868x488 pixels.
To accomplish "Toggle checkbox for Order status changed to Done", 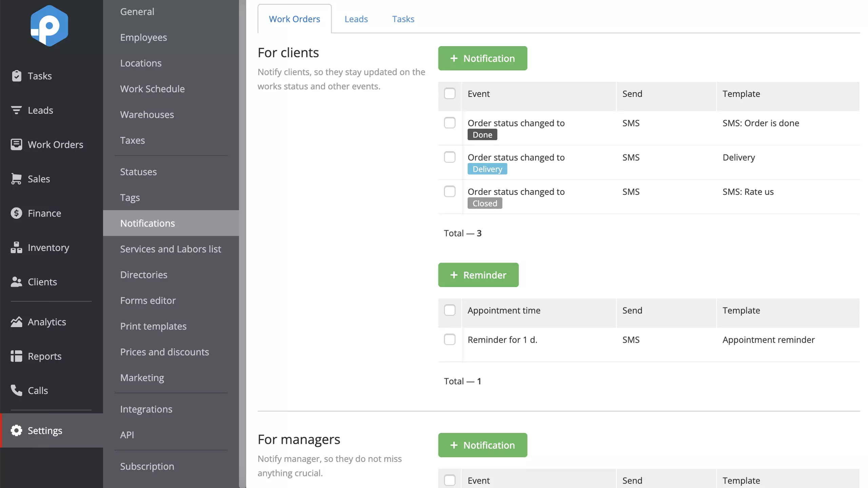I will coord(450,123).
